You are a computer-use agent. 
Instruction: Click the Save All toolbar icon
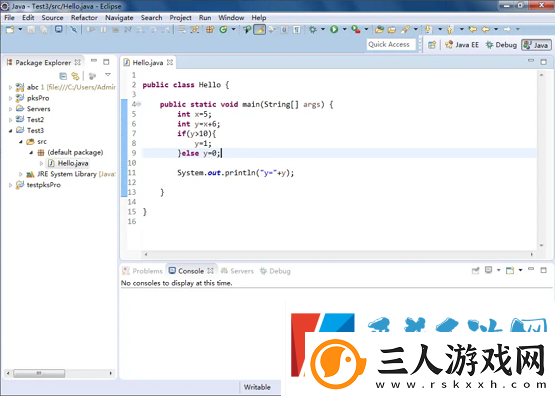pyautogui.click(x=44, y=30)
